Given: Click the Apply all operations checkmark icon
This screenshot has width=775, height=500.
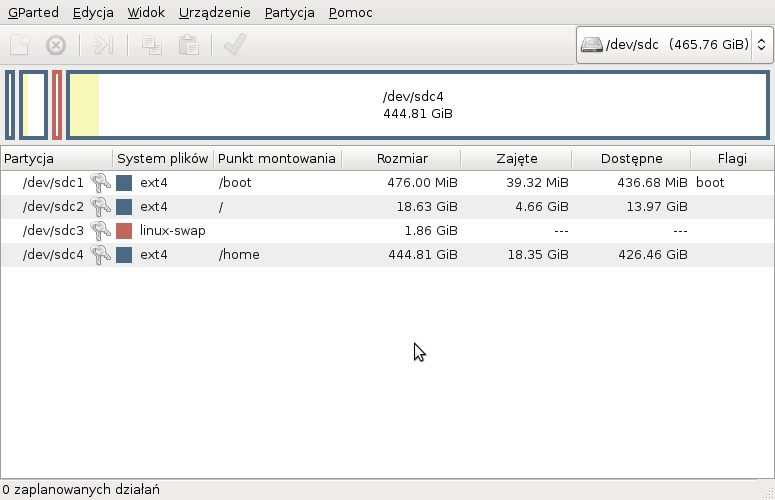Looking at the screenshot, I should click(235, 45).
